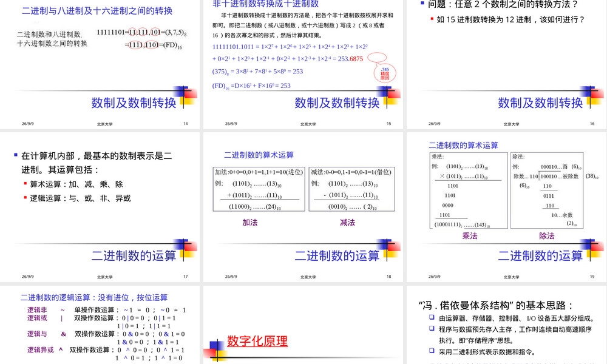Click title 数制及数制转换 on slide 16

[x=540, y=103]
